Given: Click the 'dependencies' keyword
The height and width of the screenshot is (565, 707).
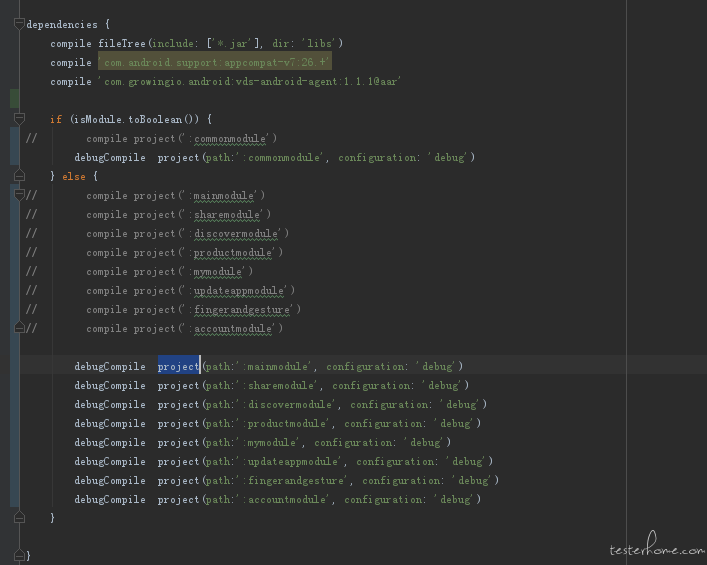Looking at the screenshot, I should coord(62,24).
